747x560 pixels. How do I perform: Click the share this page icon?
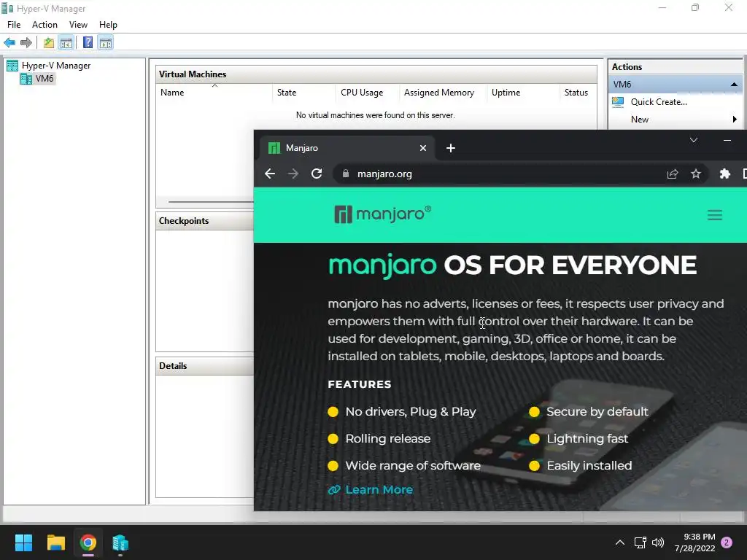(672, 174)
